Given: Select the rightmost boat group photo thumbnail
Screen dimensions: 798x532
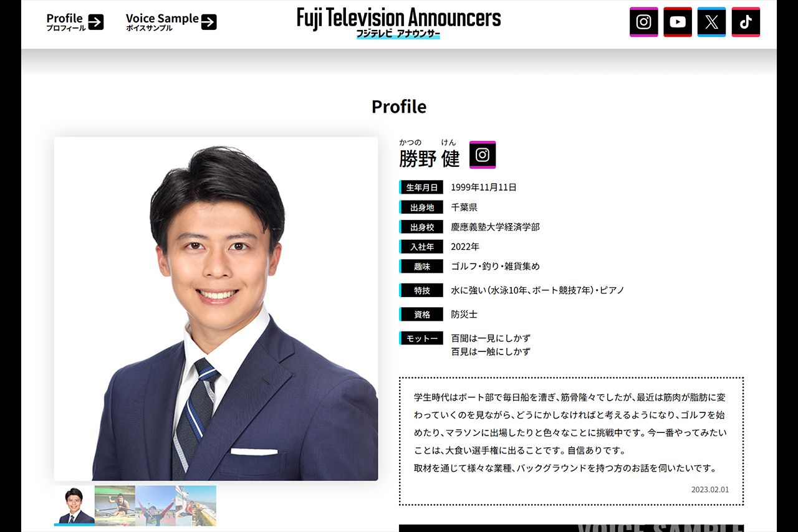Looking at the screenshot, I should click(x=198, y=505).
